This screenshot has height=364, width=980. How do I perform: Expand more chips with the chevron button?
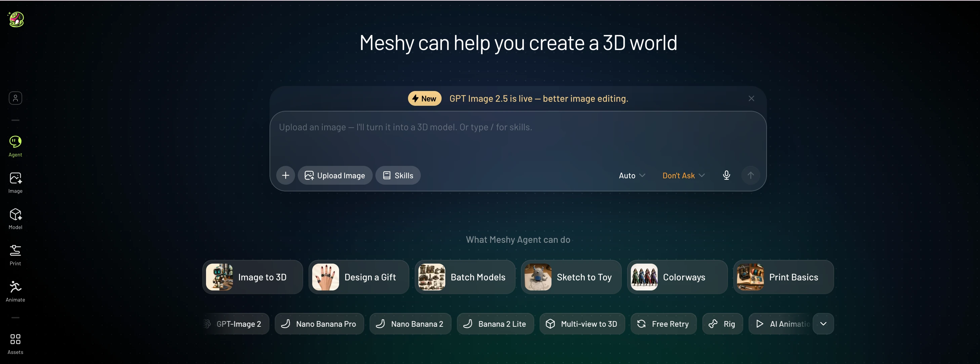pos(823,324)
